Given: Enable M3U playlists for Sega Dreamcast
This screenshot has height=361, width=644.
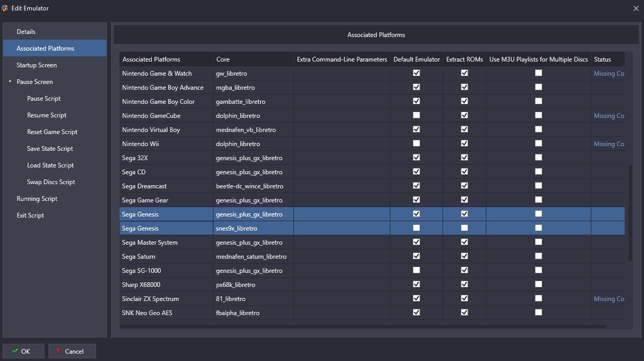Looking at the screenshot, I should [x=539, y=186].
